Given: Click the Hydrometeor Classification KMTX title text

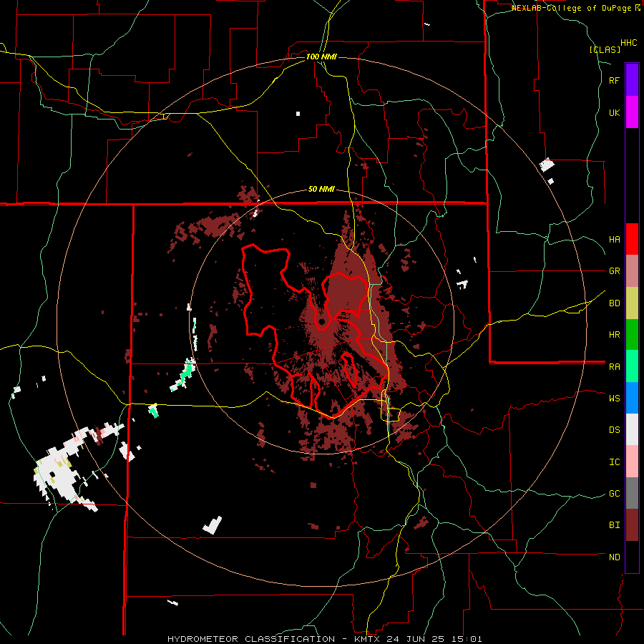Looking at the screenshot, I should [324, 639].
